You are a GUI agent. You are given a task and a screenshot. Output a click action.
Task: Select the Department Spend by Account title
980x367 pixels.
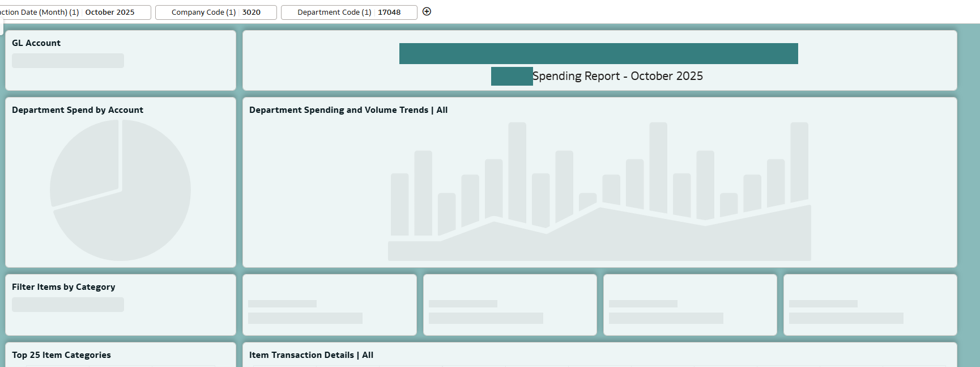coord(78,110)
